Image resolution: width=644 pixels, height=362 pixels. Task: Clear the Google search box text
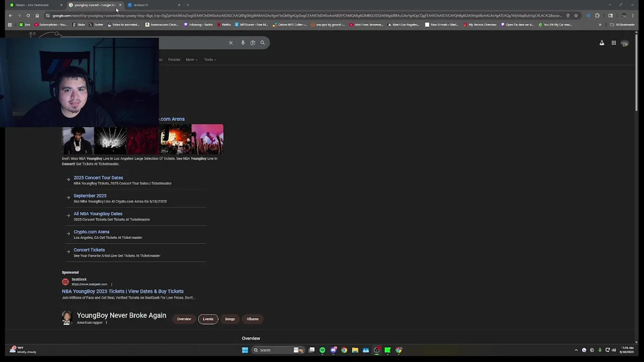(231, 43)
